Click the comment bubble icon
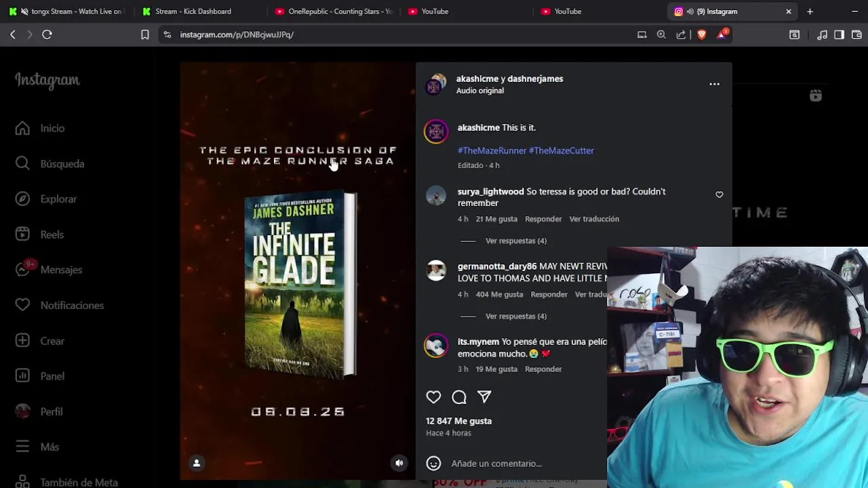868x488 pixels. (x=459, y=397)
